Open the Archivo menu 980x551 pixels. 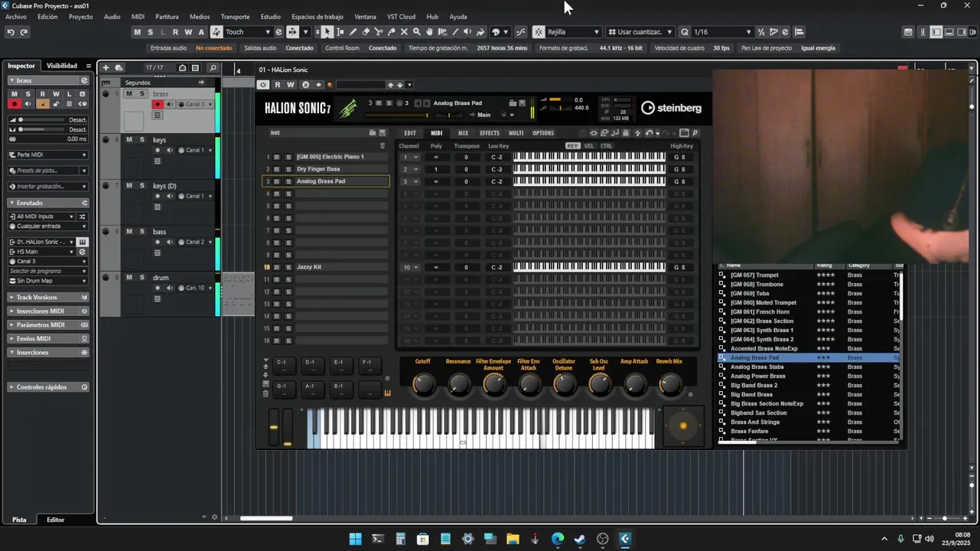[x=16, y=16]
